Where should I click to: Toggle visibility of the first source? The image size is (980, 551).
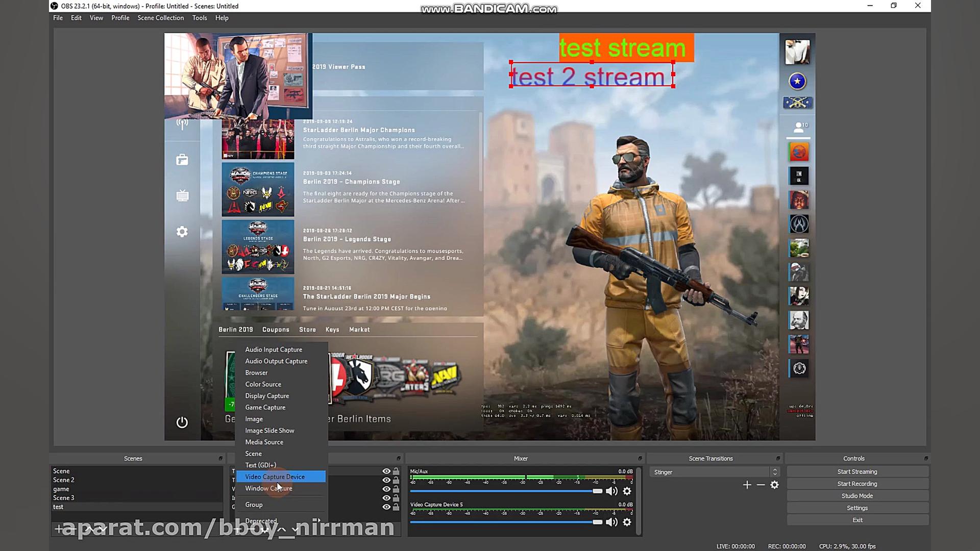point(386,471)
